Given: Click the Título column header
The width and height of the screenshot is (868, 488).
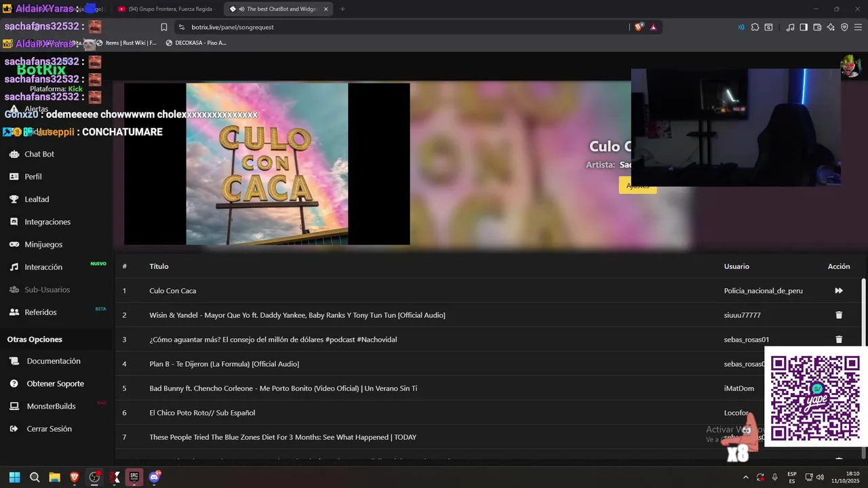Looking at the screenshot, I should coord(159,266).
